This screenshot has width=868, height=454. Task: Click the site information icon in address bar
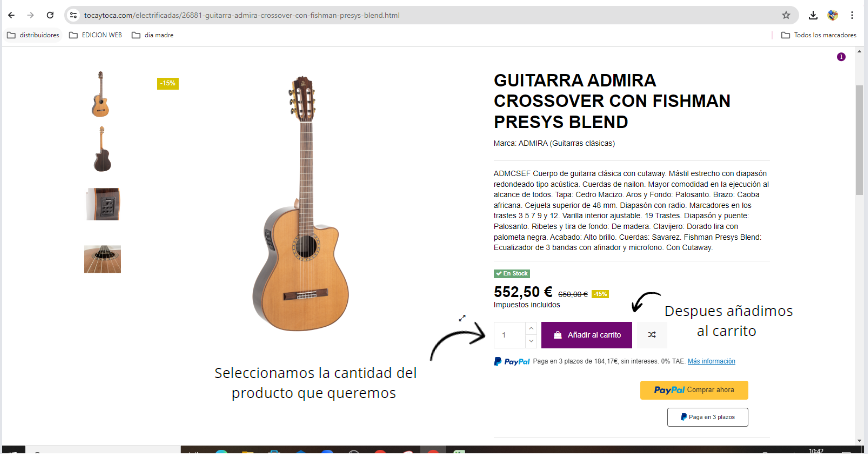(74, 16)
